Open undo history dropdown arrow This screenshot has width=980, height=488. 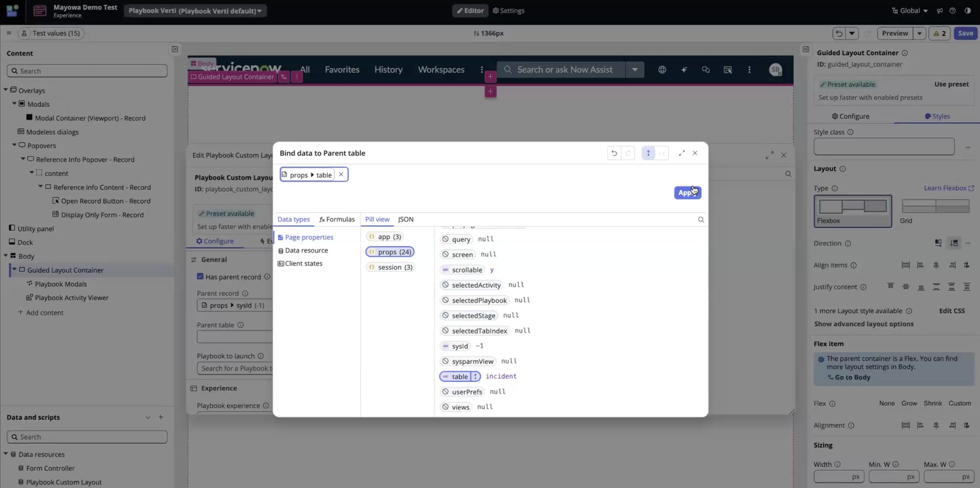point(852,33)
